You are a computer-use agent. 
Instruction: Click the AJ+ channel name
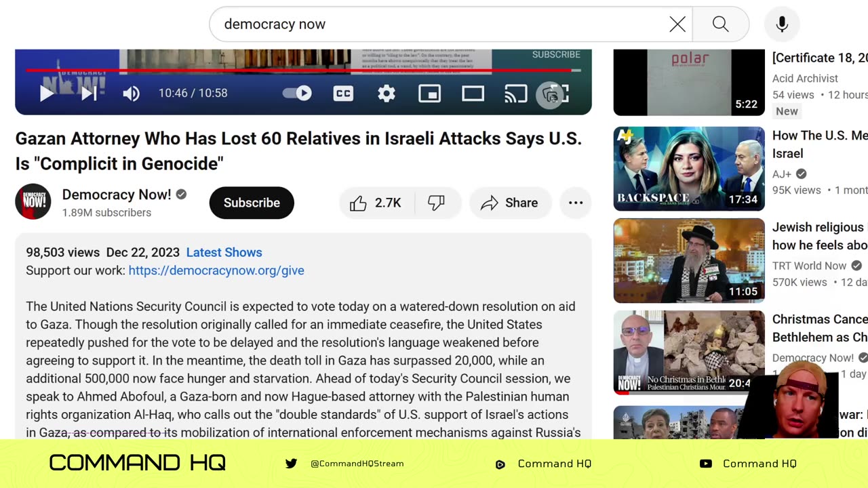point(783,174)
